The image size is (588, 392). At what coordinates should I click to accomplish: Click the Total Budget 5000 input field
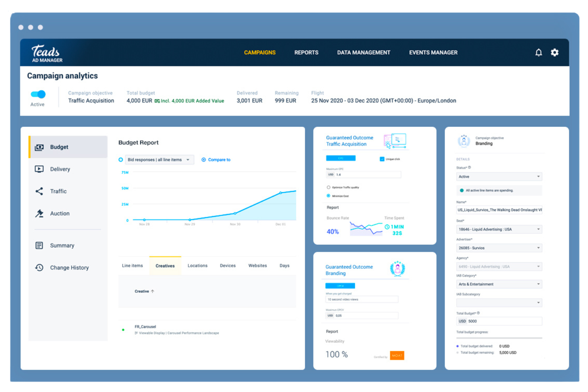(499, 321)
